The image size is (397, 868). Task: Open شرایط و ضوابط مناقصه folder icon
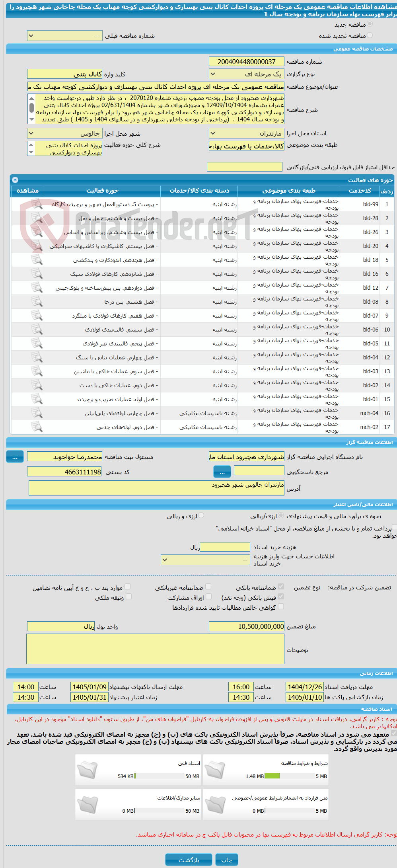(x=215, y=769)
